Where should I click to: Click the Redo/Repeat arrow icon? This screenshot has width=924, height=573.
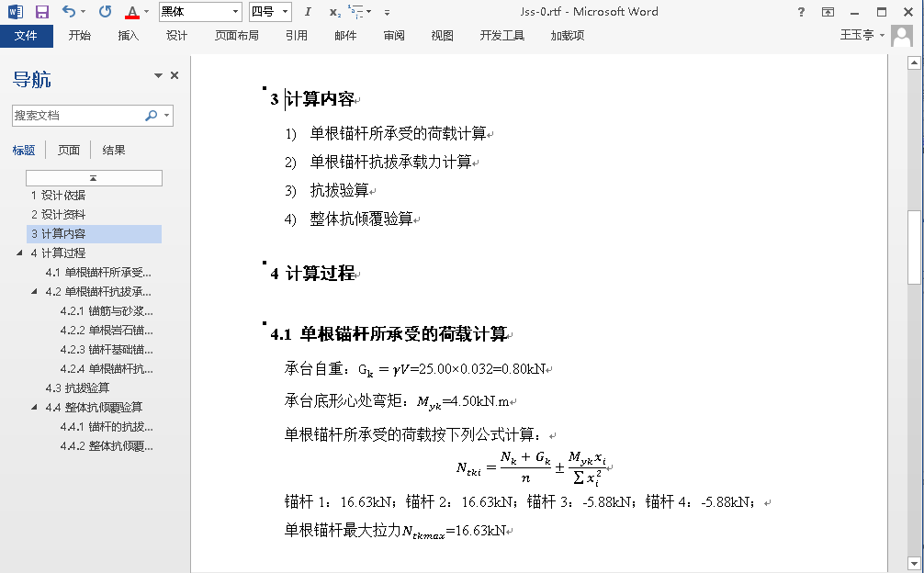[105, 12]
